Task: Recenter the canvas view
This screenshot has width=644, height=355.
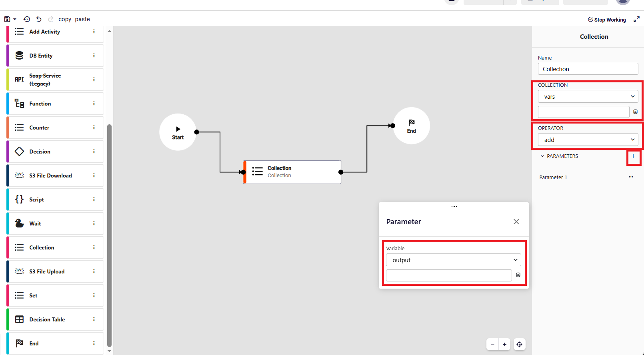Action: coord(519,344)
